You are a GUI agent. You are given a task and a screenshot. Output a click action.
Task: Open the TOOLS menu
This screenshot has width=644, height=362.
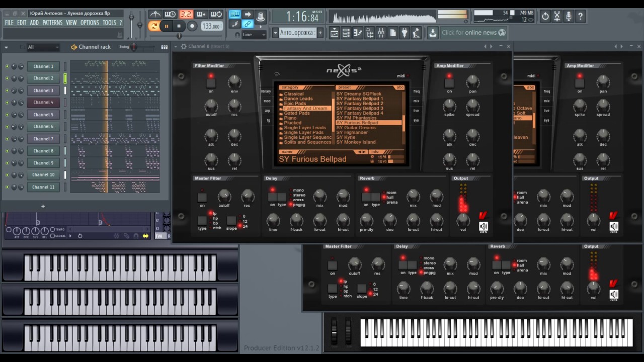[109, 23]
